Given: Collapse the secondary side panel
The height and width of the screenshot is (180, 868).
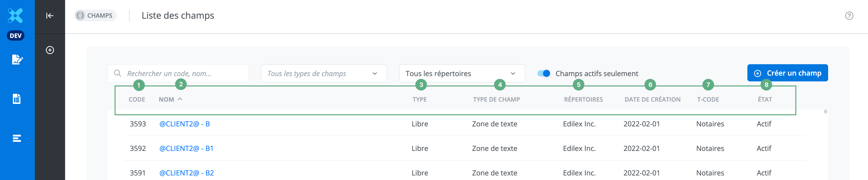Looking at the screenshot, I should coord(50,15).
